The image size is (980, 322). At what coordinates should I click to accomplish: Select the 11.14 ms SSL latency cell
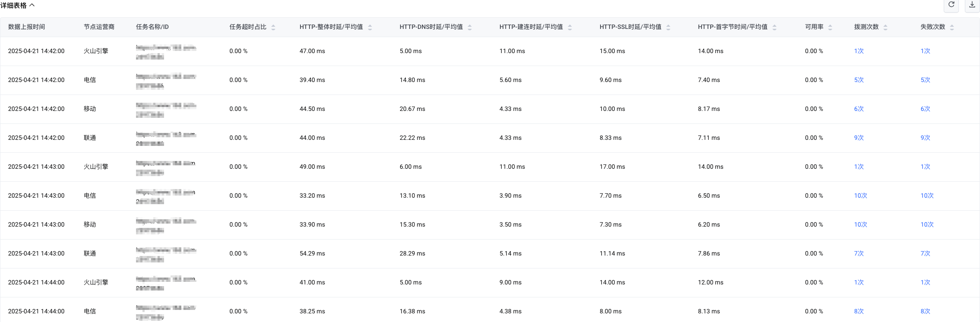612,253
